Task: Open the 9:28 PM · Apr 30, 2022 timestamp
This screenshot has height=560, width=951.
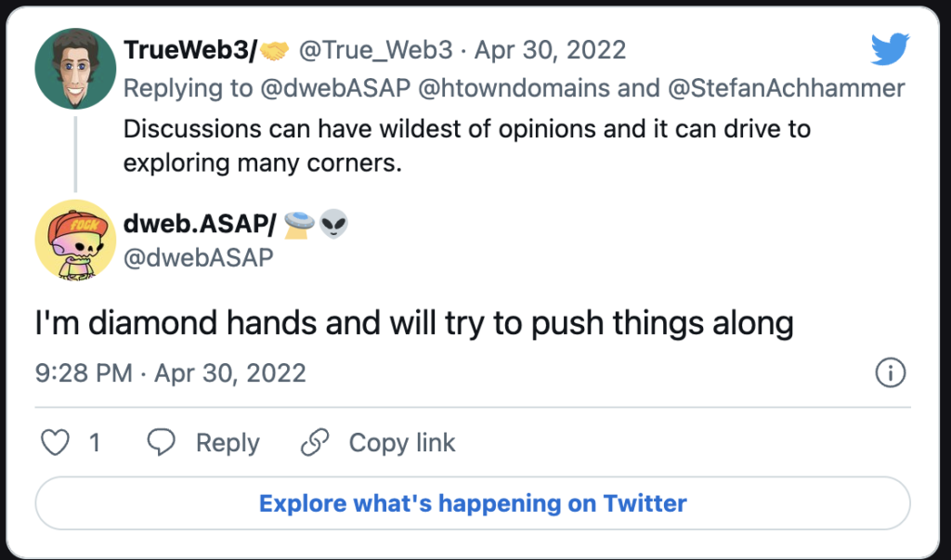Action: (171, 372)
